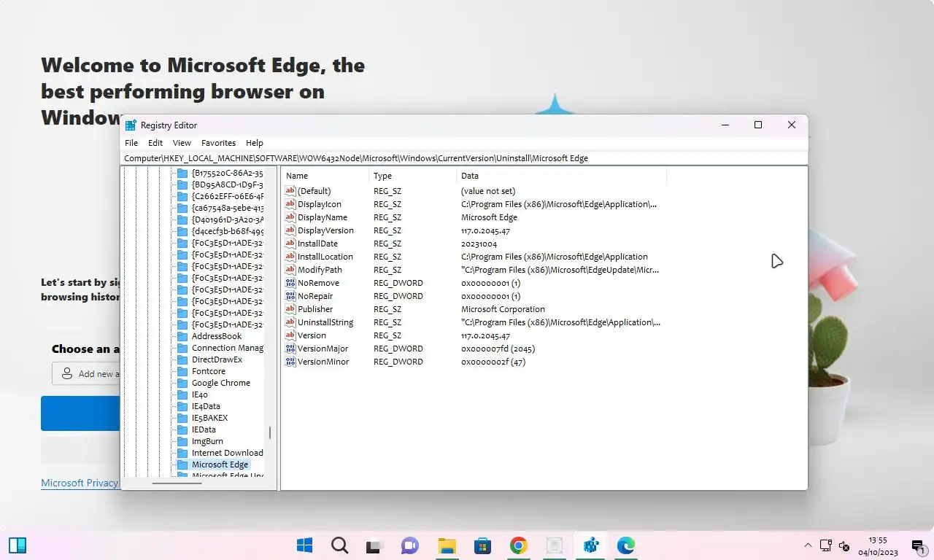Select the Internet Download key

(227, 453)
